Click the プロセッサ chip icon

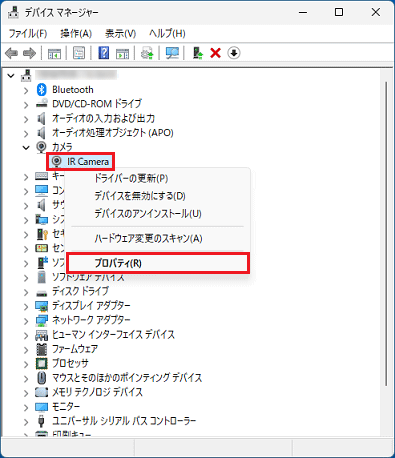pyautogui.click(x=41, y=363)
